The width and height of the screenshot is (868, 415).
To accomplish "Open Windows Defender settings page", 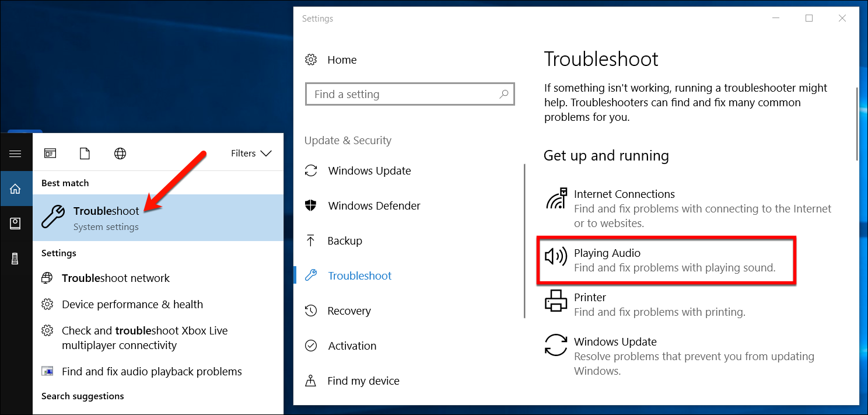I will click(x=374, y=206).
